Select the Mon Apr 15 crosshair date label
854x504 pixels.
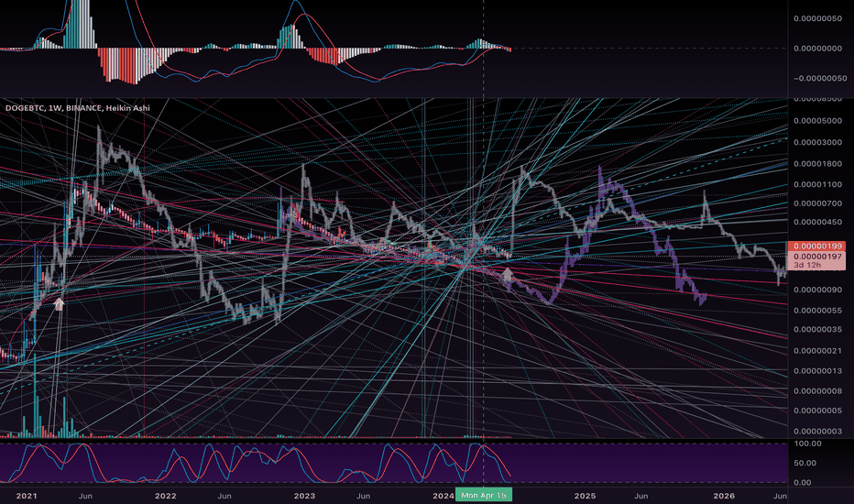click(x=484, y=495)
